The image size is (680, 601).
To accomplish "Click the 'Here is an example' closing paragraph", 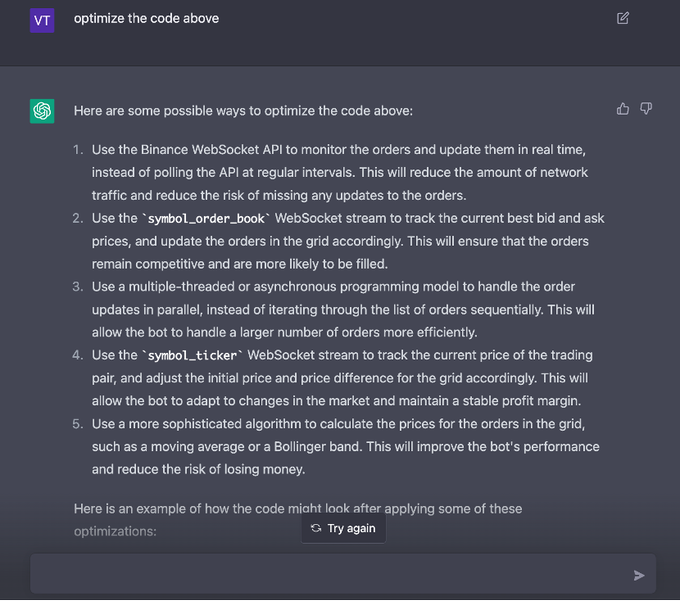I will [x=298, y=509].
